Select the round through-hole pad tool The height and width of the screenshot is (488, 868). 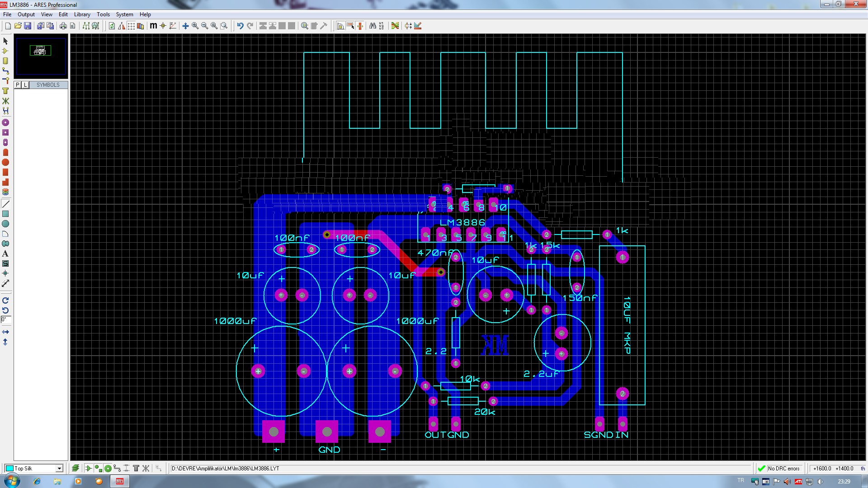[x=5, y=122]
